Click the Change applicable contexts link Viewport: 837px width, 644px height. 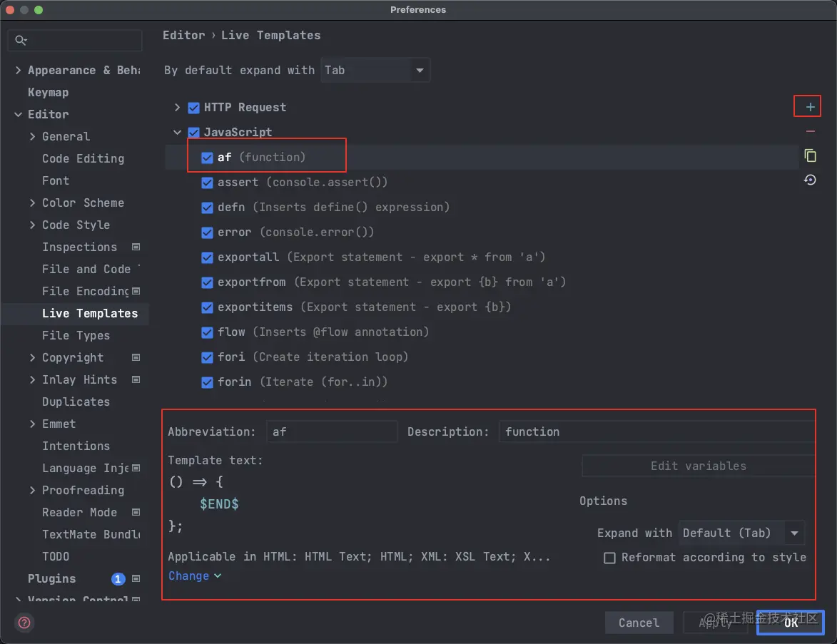pyautogui.click(x=194, y=576)
